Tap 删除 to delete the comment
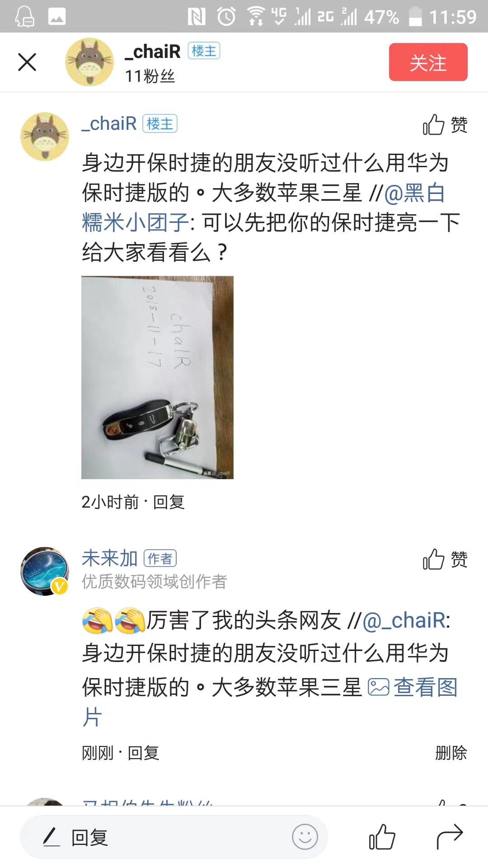This screenshot has height=868, width=488. (x=451, y=753)
